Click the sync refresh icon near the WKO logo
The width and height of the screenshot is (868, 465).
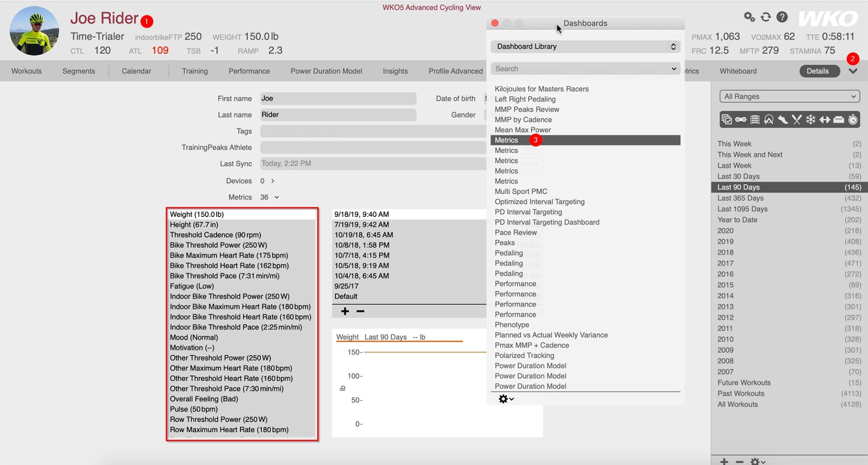click(x=766, y=16)
